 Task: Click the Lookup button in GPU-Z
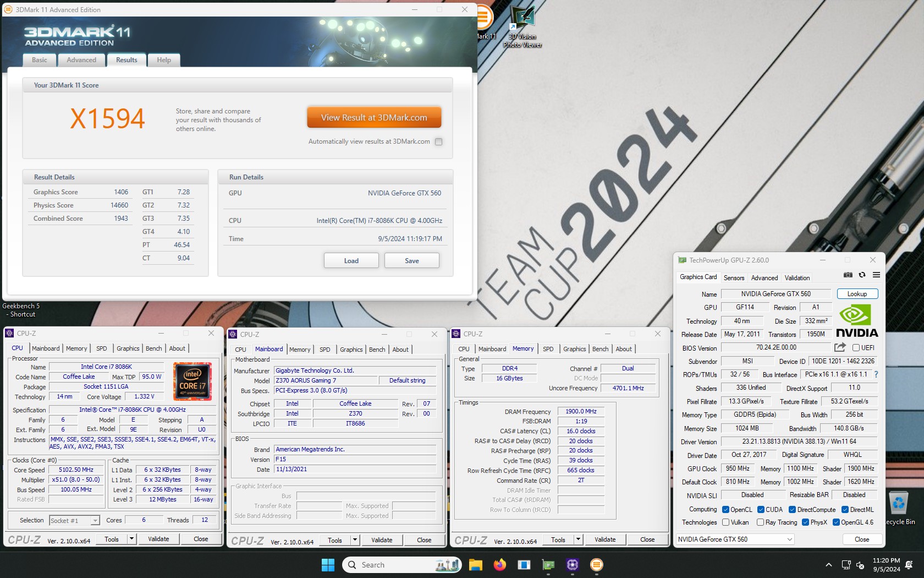[x=857, y=294]
